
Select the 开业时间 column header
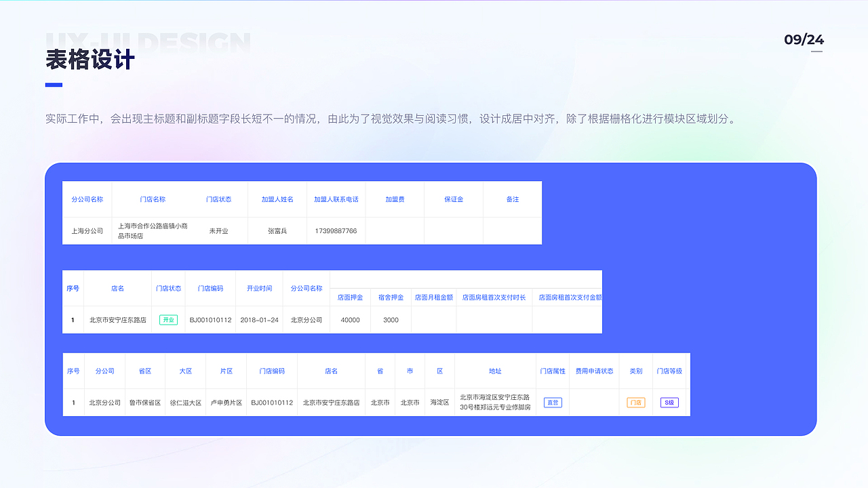coord(259,288)
